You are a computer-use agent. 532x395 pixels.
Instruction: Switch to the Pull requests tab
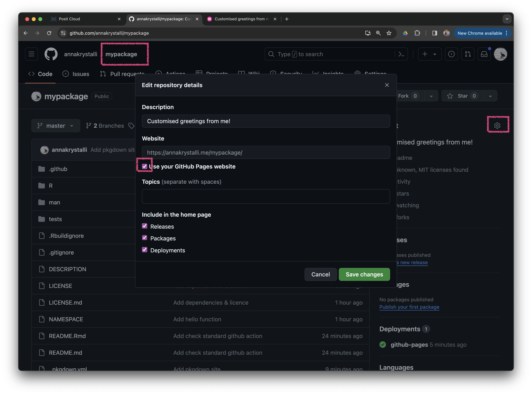point(122,74)
